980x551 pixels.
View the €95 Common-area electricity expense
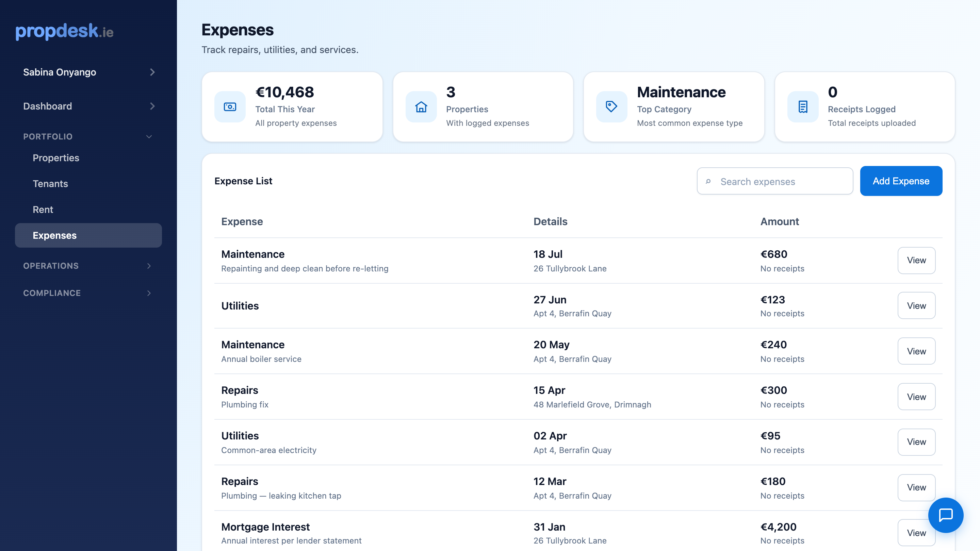point(916,442)
